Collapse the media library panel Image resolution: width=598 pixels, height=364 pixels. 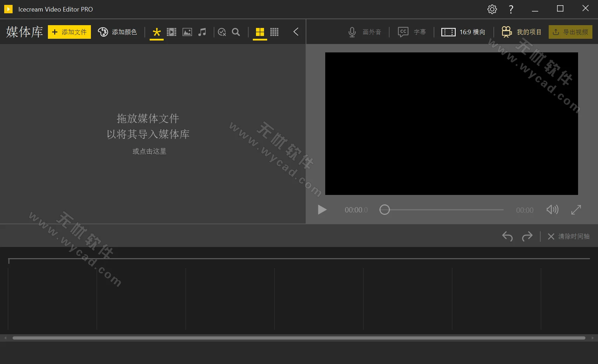pos(296,32)
